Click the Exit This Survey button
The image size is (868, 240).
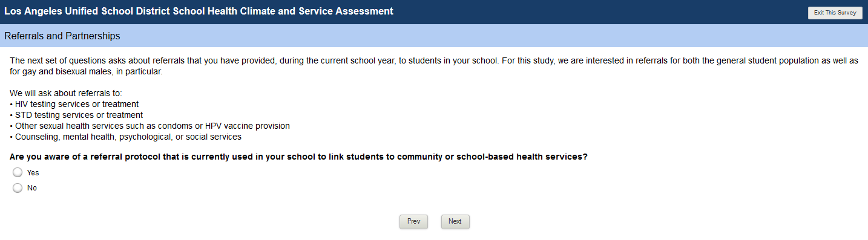click(x=835, y=13)
